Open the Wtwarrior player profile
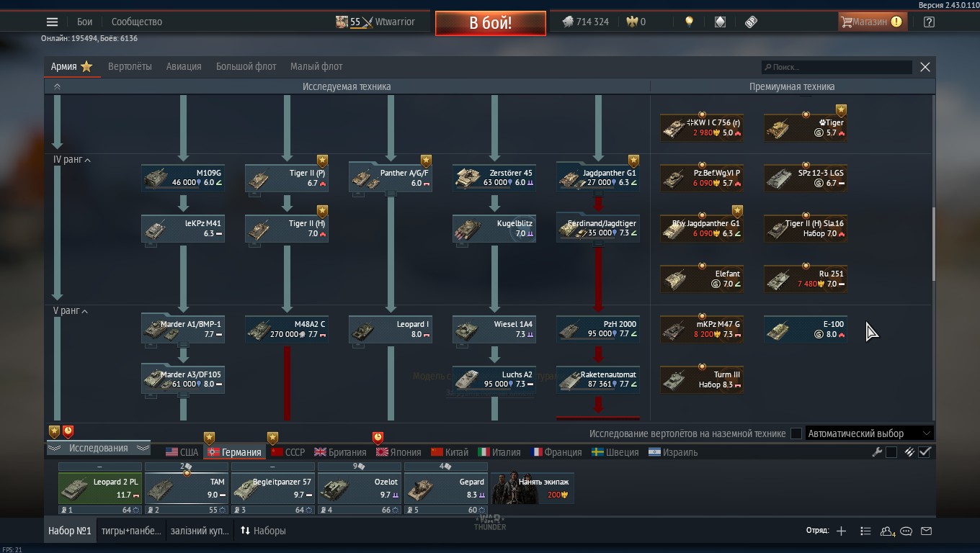This screenshot has width=980, height=553. click(x=375, y=22)
